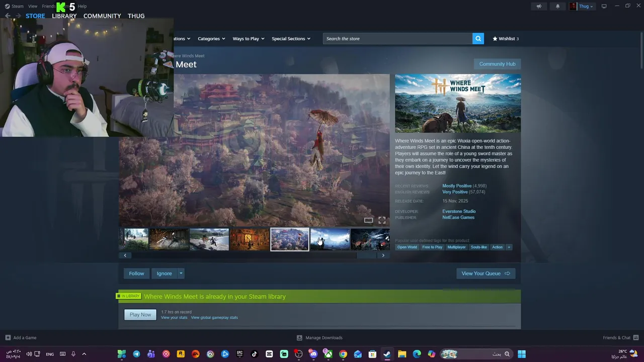Open View your stats link
Screen dimensions: 644x362
(174, 318)
